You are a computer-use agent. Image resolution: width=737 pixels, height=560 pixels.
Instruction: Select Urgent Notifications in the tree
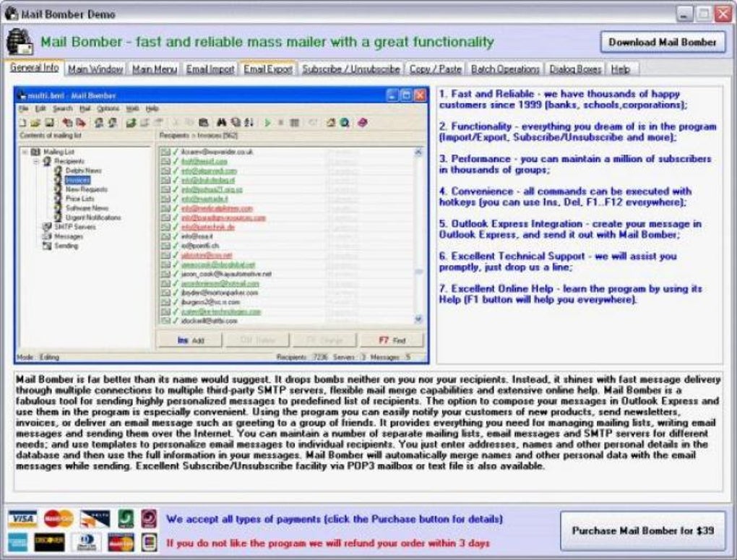click(x=93, y=217)
